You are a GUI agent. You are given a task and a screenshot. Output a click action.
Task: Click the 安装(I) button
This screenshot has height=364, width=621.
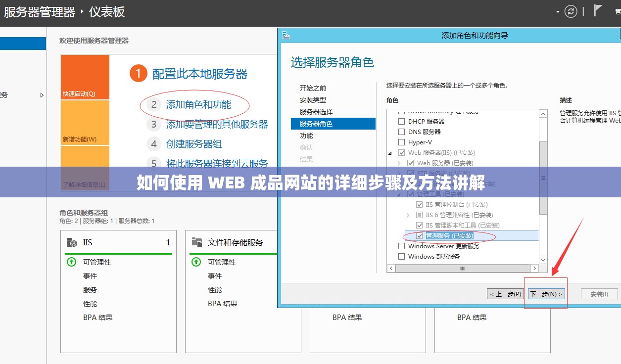coord(599,294)
